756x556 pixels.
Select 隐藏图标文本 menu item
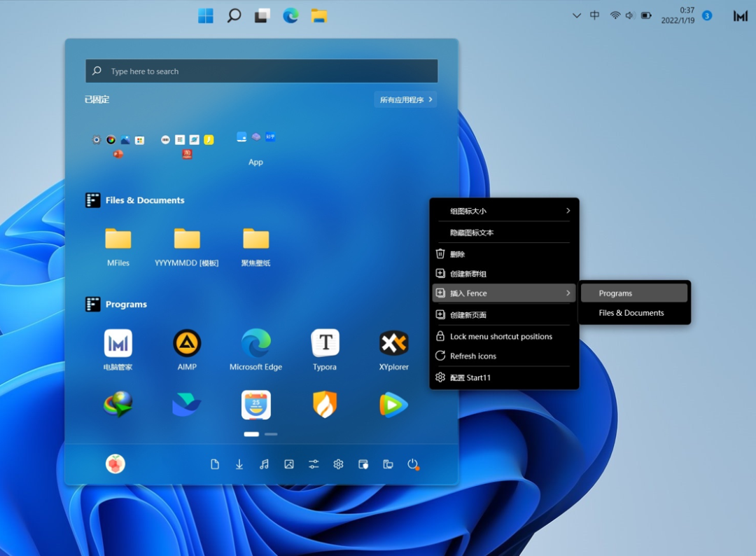(x=504, y=232)
